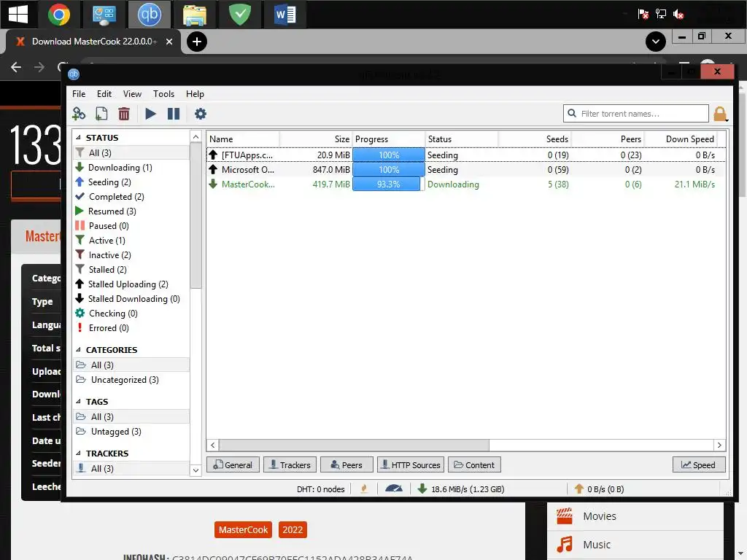The image size is (747, 560).
Task: Toggle alternative speed limits icon
Action: pos(393,489)
